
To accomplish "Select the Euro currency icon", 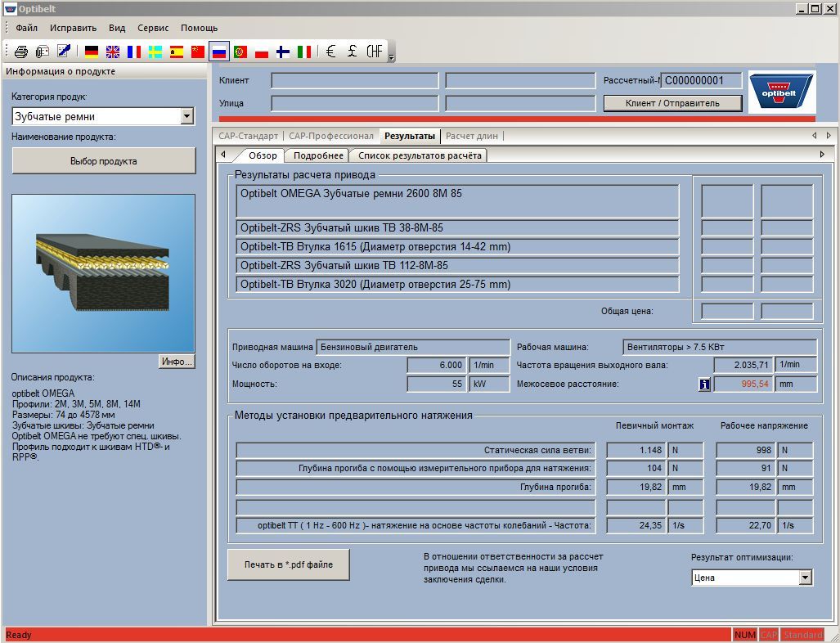I will point(330,52).
